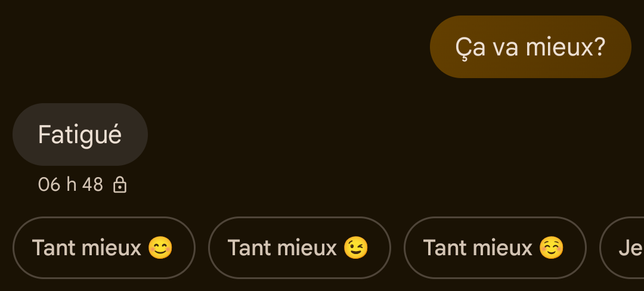
Task: Tap the "Tant mieux" text of middle chip
Action: click(282, 248)
